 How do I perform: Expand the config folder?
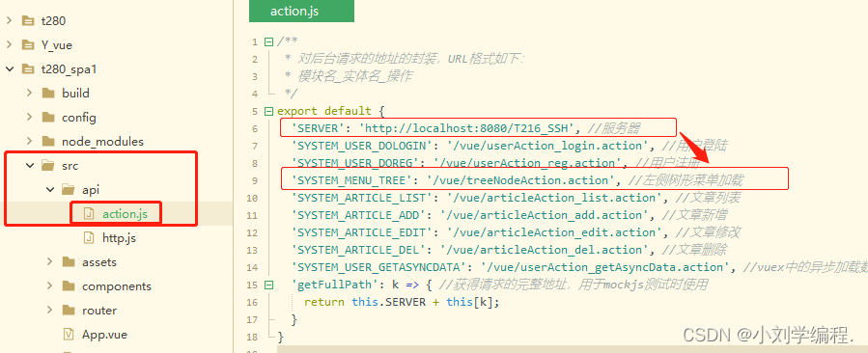coord(29,118)
